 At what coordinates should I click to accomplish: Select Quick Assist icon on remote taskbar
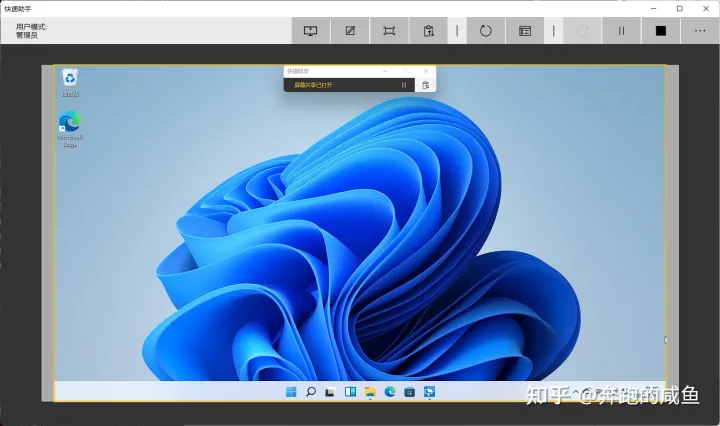click(429, 392)
